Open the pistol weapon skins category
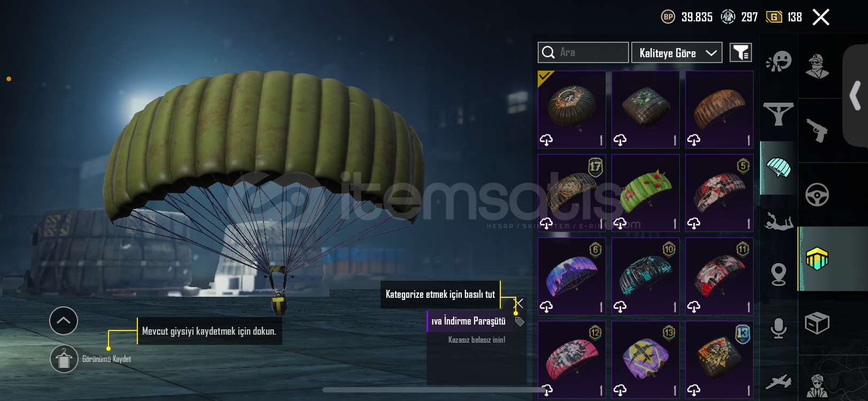The image size is (868, 401). point(817,130)
